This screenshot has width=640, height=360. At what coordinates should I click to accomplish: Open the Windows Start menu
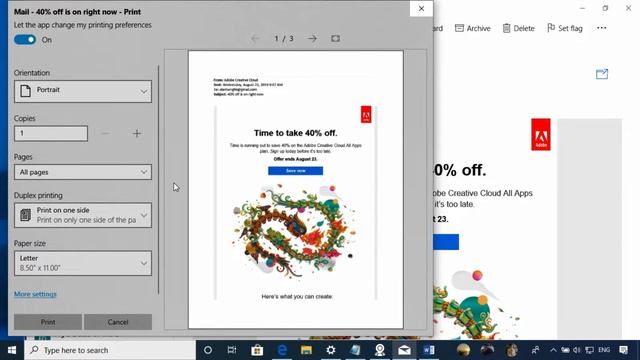tap(12, 350)
